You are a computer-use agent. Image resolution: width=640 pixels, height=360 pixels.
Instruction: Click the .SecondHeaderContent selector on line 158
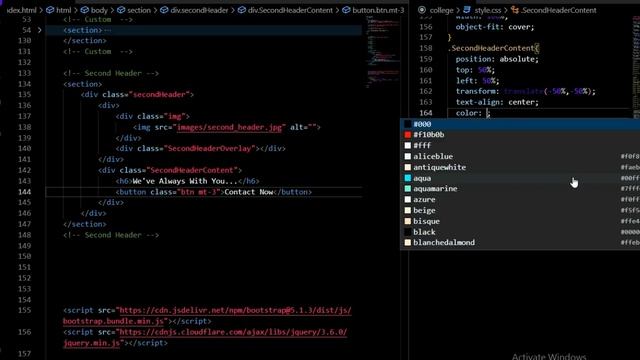pyautogui.click(x=491, y=48)
